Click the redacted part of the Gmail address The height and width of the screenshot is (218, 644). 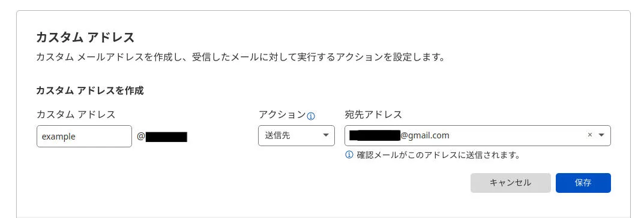(x=375, y=135)
